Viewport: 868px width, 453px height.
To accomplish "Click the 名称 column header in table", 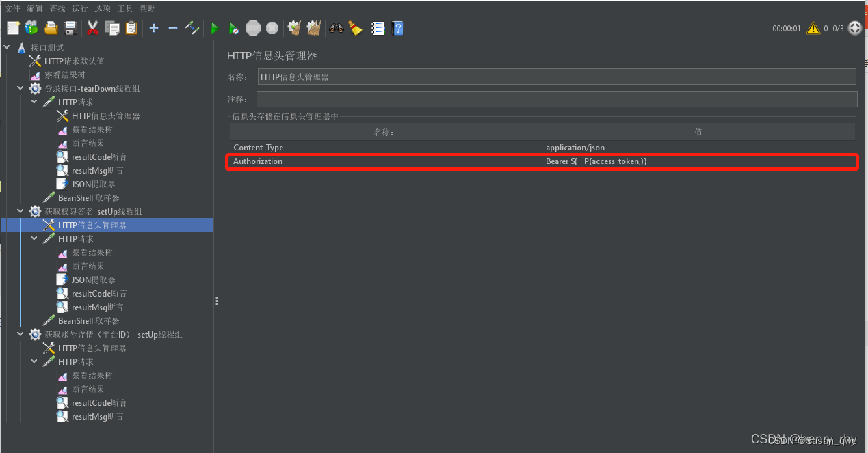I will coord(385,132).
